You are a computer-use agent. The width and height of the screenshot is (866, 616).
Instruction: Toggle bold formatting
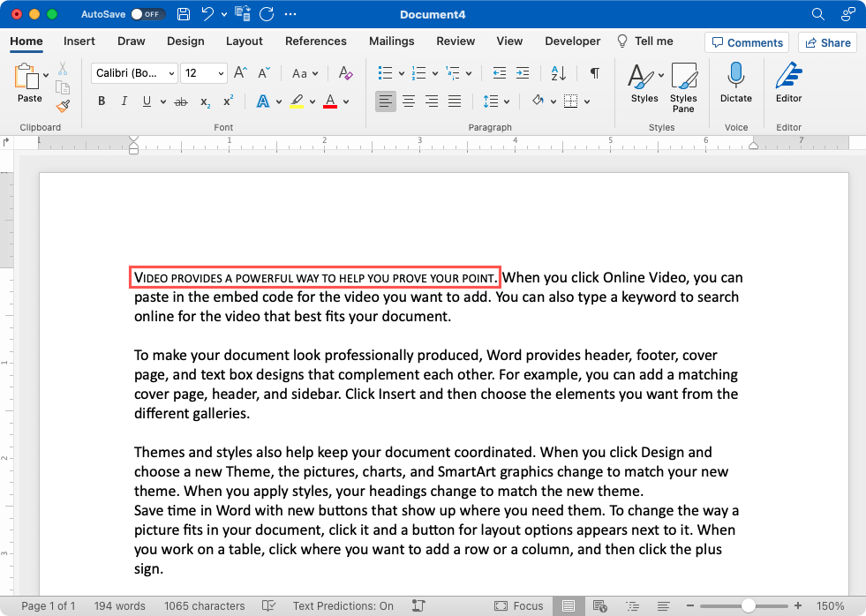pos(101,101)
